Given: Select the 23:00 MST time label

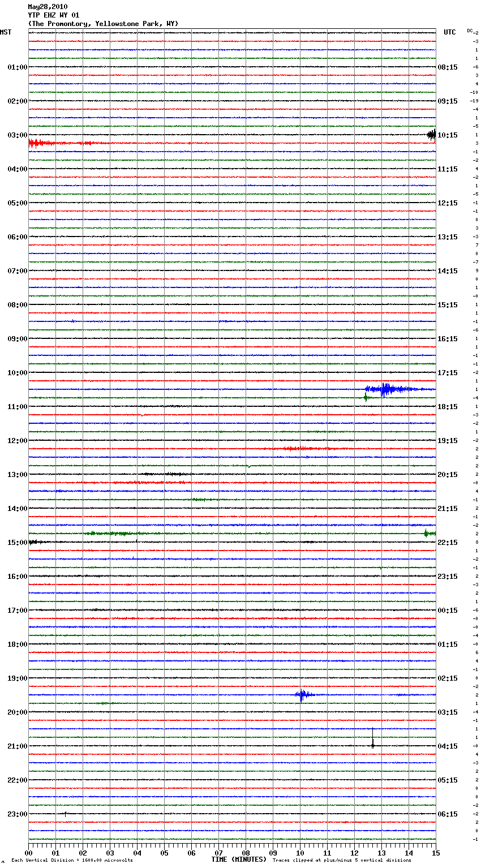Looking at the screenshot, I should [x=18, y=814].
